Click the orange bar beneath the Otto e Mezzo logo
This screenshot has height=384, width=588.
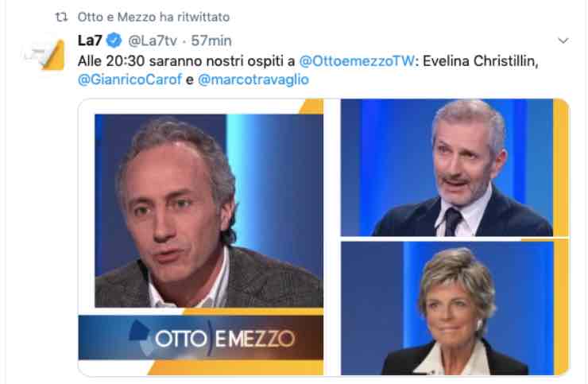coord(235,367)
